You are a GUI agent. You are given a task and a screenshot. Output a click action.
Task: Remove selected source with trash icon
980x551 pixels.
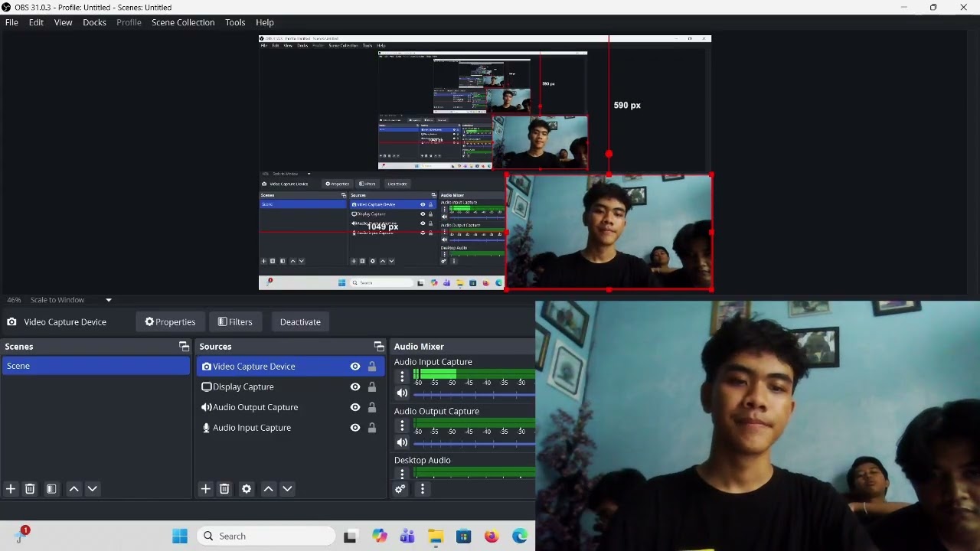click(224, 488)
